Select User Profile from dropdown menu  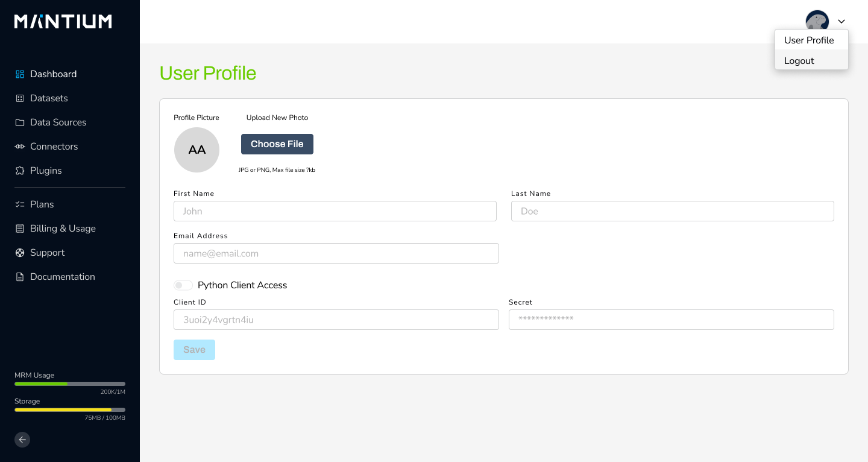809,40
